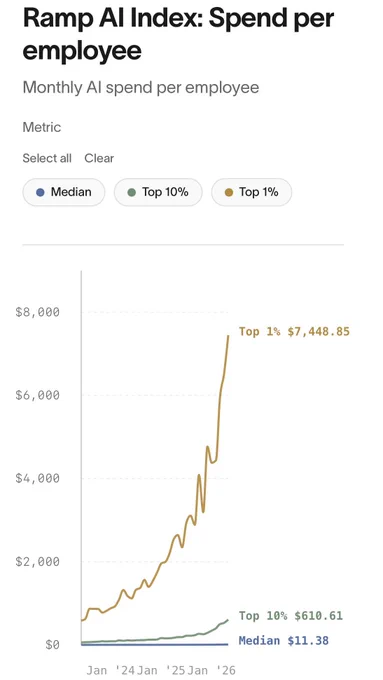Click the Monthly AI spend per employee subtitle
The width and height of the screenshot is (383, 680).
[141, 87]
